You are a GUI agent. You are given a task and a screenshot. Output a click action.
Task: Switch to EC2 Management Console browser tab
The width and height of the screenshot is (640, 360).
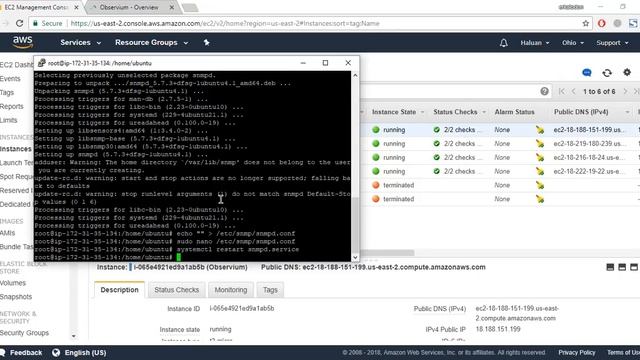40,7
